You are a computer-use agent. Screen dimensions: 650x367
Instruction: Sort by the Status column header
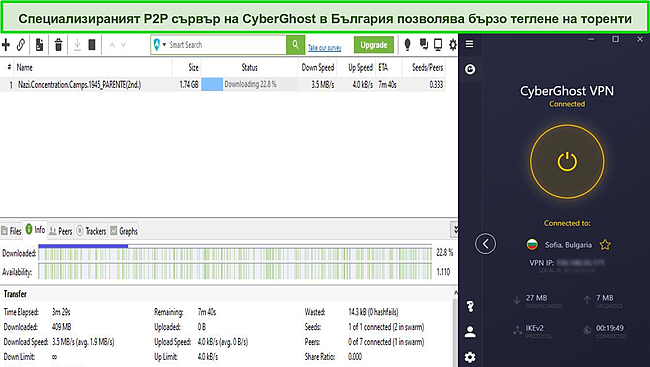(249, 68)
